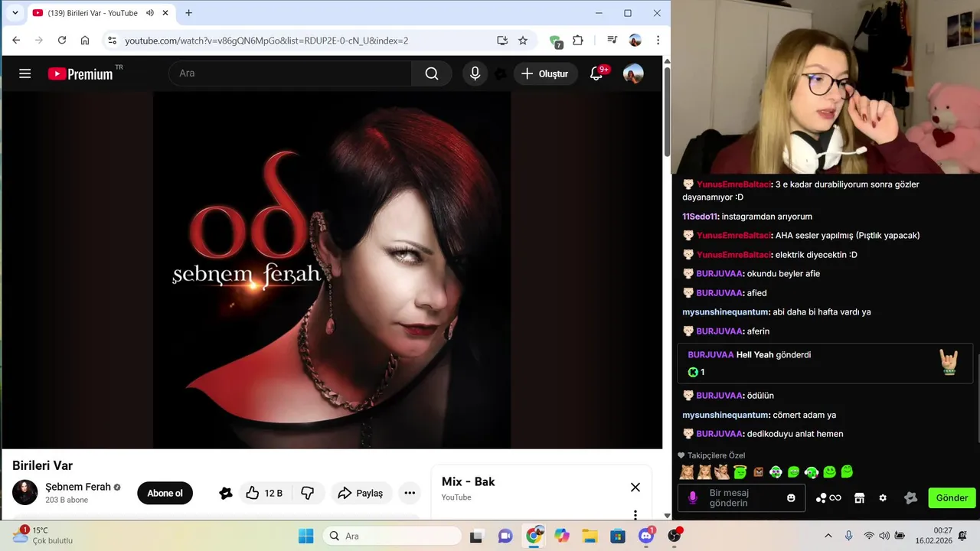Click the YouTube page vertical scrollbar
Screen dimensions: 980x551
click(667, 111)
